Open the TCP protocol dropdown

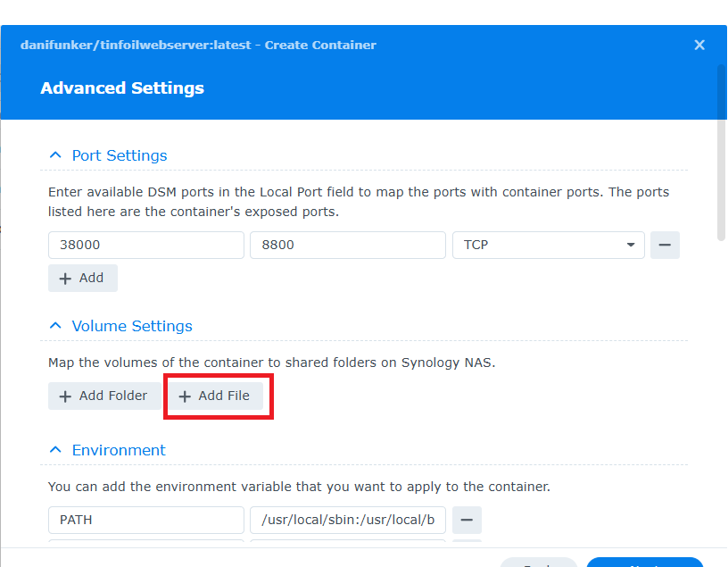click(x=548, y=245)
